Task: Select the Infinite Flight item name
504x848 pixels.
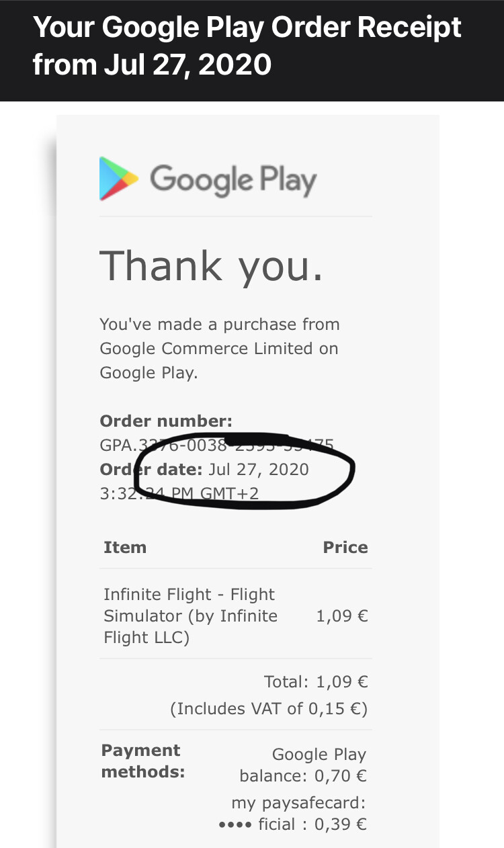Action: coord(191,616)
